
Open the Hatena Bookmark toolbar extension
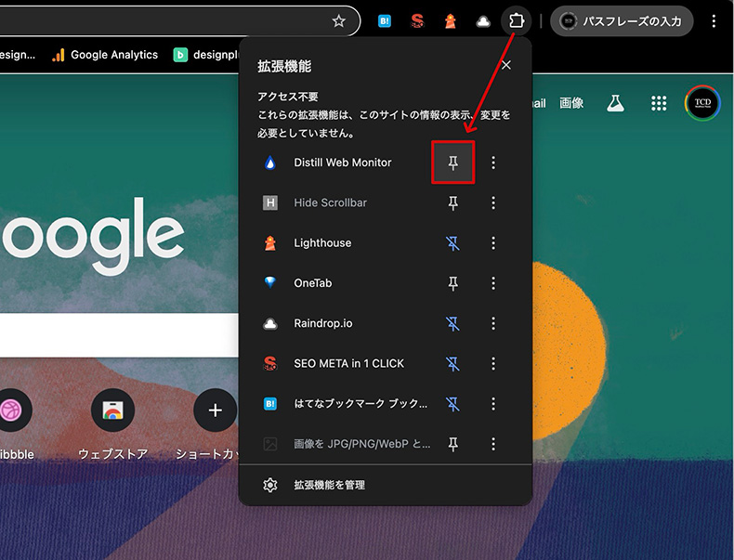(x=385, y=20)
